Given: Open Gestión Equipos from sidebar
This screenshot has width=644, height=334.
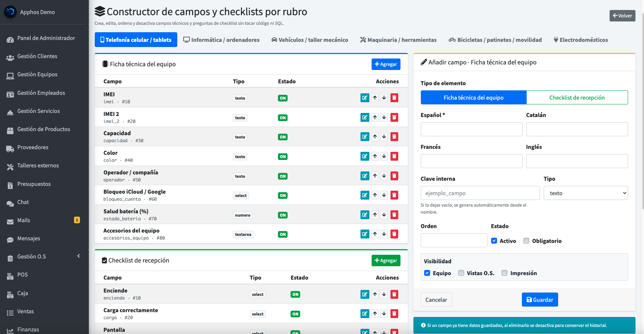Looking at the screenshot, I should click(x=44, y=74).
